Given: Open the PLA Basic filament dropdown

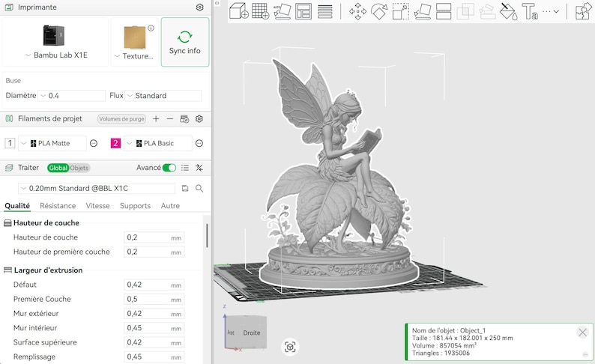Looking at the screenshot, I should click(158, 143).
